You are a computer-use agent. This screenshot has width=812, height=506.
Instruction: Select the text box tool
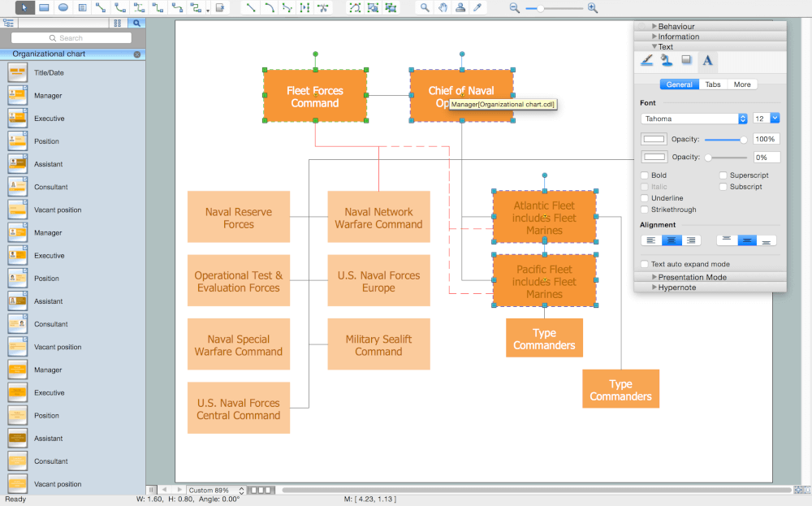[82, 7]
